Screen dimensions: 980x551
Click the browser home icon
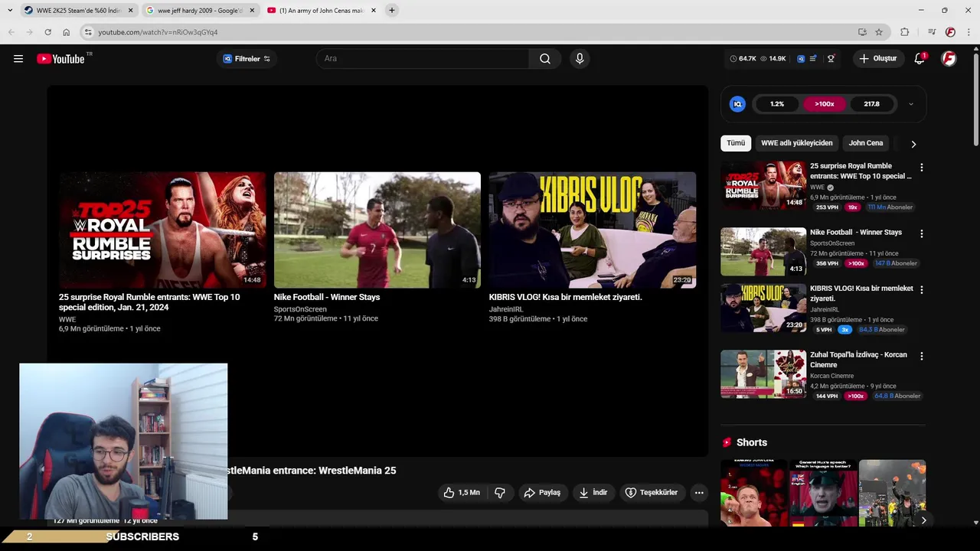point(67,32)
